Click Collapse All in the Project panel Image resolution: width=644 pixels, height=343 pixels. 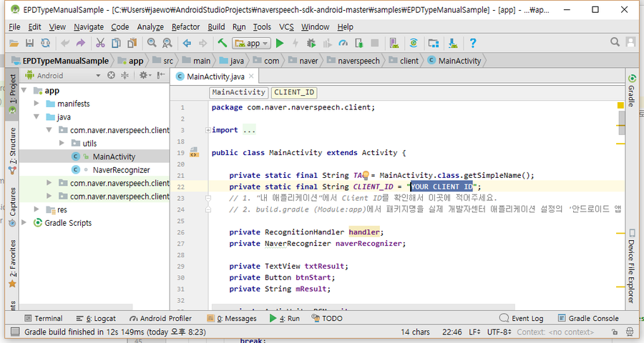(125, 75)
